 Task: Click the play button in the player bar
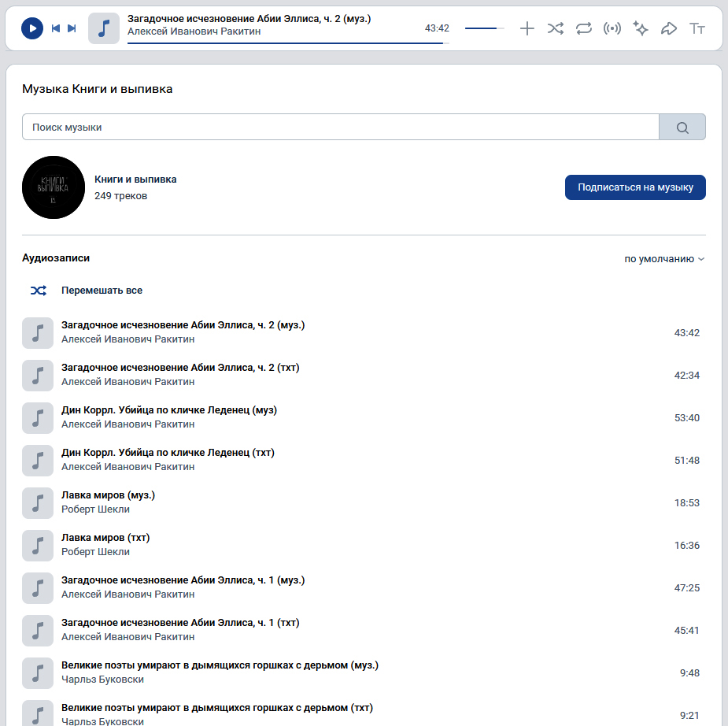32,28
